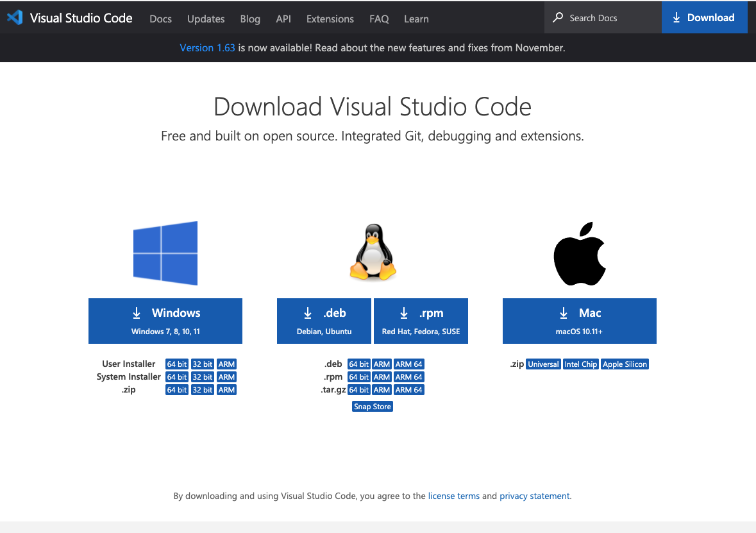The height and width of the screenshot is (533, 756).
Task: Select Linux .rpm ARM
Action: (382, 376)
